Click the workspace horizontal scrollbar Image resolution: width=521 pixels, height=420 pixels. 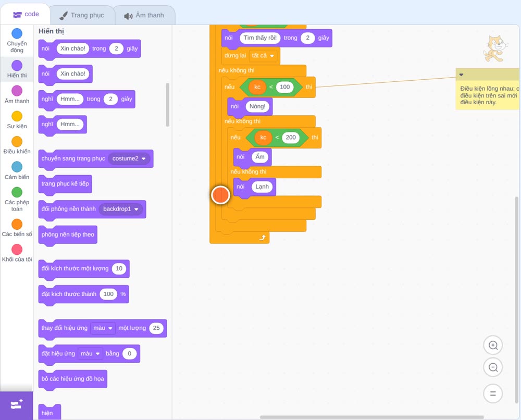tap(372, 417)
